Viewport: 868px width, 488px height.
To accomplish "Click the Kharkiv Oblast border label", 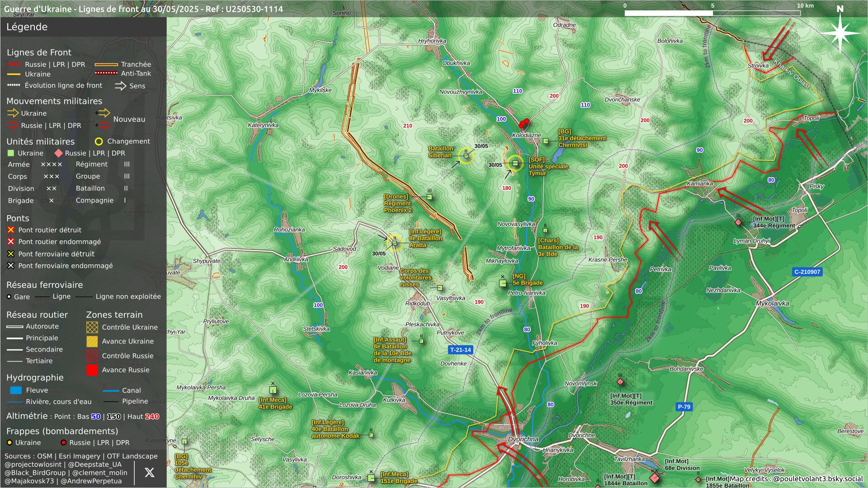I will click(793, 74).
